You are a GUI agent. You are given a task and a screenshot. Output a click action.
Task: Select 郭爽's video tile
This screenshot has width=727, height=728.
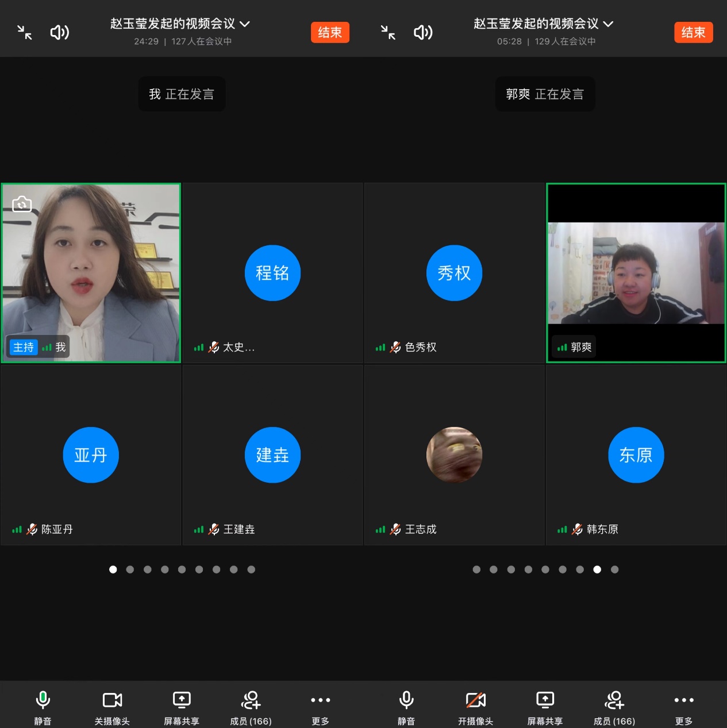636,273
